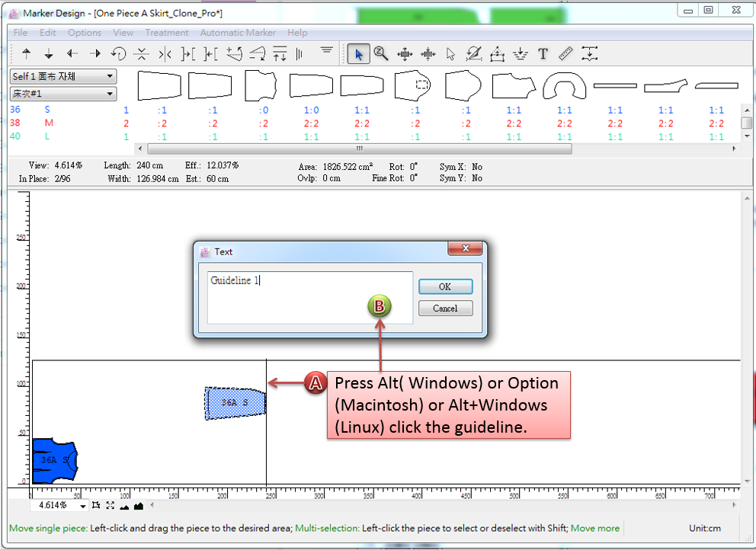Open the Automatic Marker menu
The image size is (756, 550).
pos(238,33)
